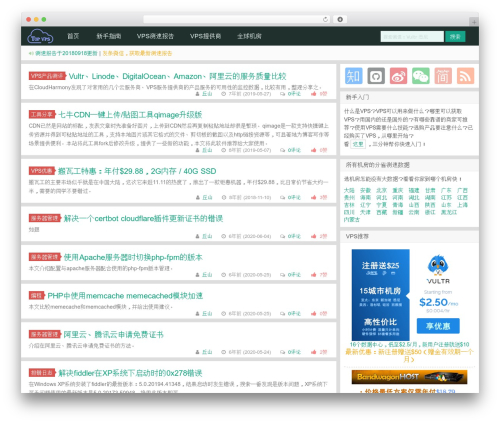Click comment icon on Apache php-fpm post
This screenshot has width=500, height=423.
(x=283, y=275)
